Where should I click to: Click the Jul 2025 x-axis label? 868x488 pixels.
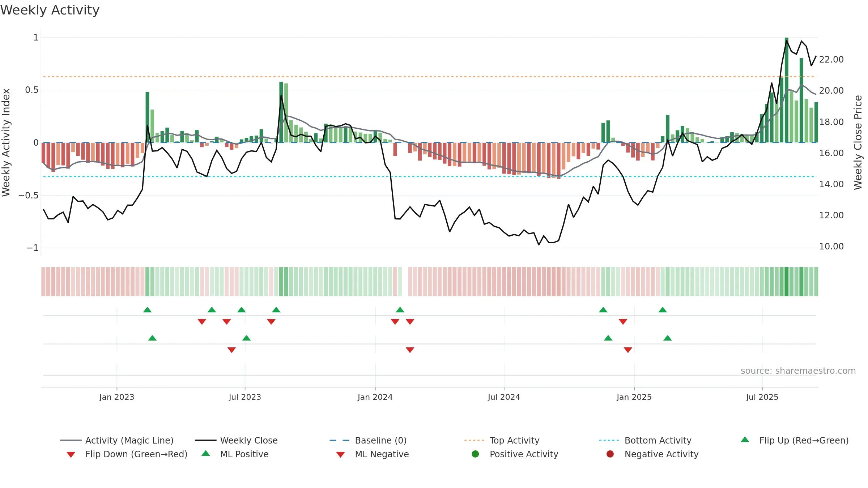click(762, 397)
